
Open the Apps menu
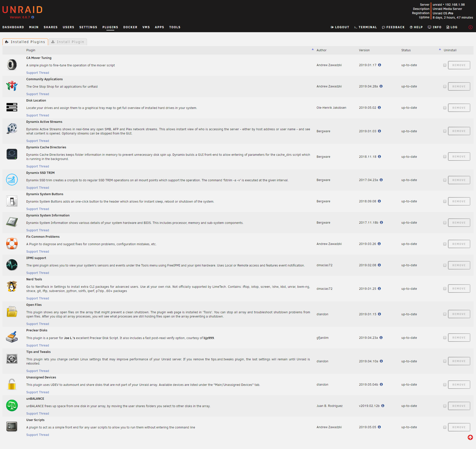coord(159,27)
